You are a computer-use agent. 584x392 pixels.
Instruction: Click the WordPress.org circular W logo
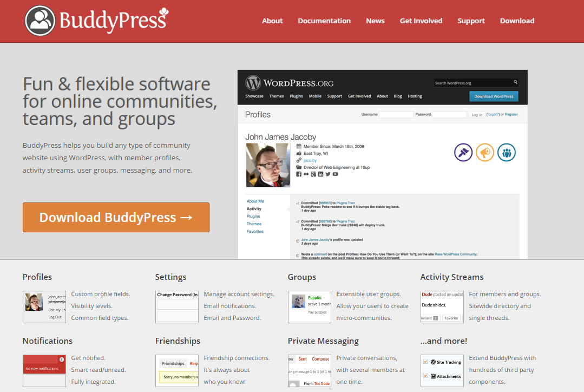(253, 83)
